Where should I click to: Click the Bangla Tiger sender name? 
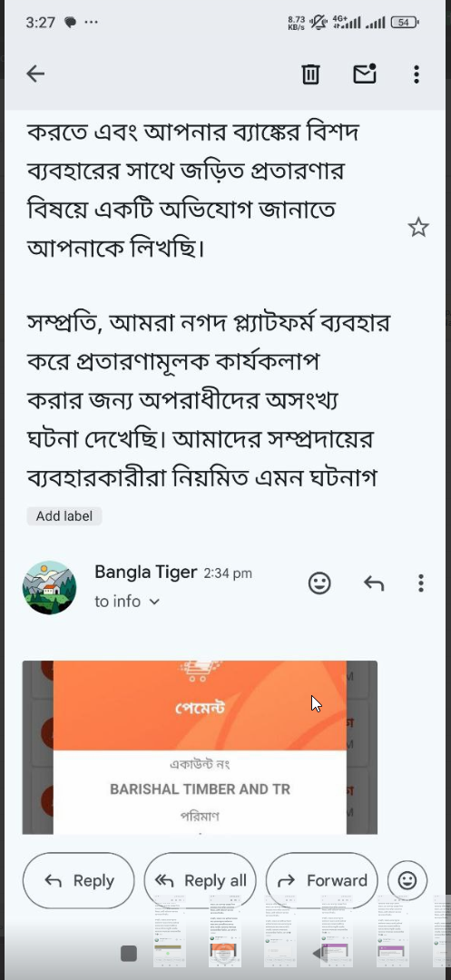145,572
